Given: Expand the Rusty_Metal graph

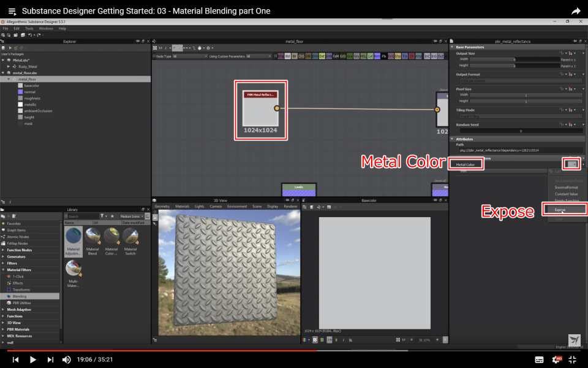Looking at the screenshot, I should tap(9, 66).
